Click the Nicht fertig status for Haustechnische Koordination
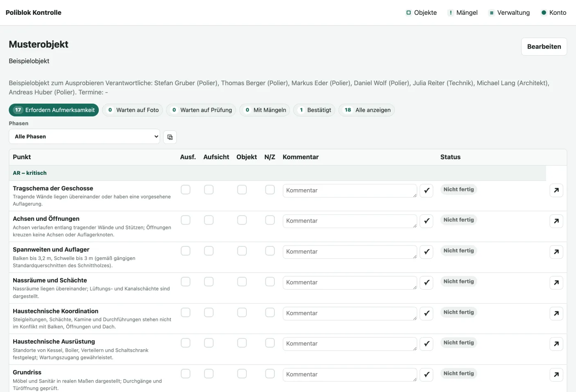This screenshot has height=392, width=576. tap(459, 312)
